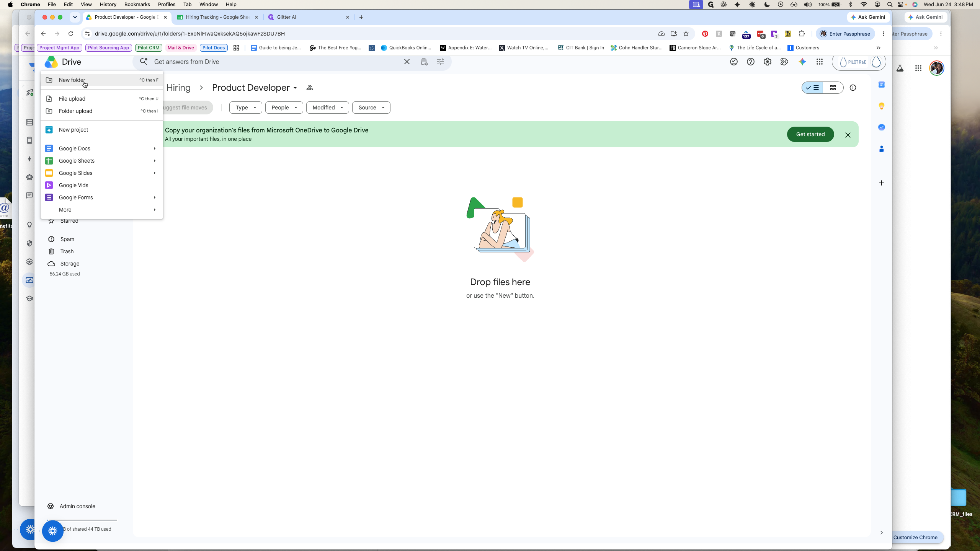Click Get started on OneDrive banner
The width and height of the screenshot is (980, 551).
(x=810, y=134)
